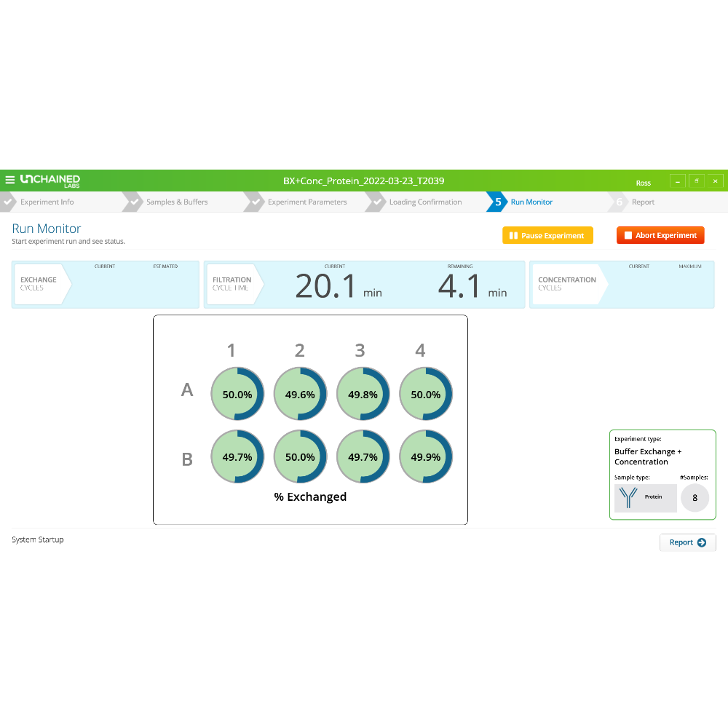Click the antibody Protein sample icon
The image size is (728, 728).
628,497
